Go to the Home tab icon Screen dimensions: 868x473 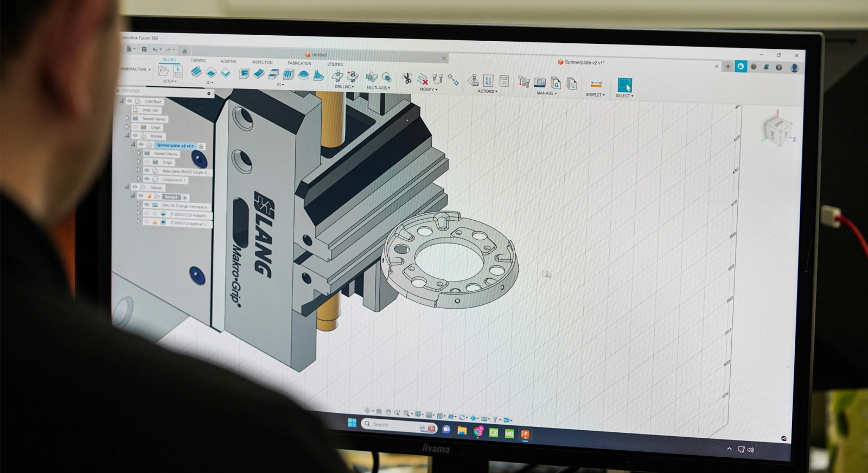(x=184, y=52)
